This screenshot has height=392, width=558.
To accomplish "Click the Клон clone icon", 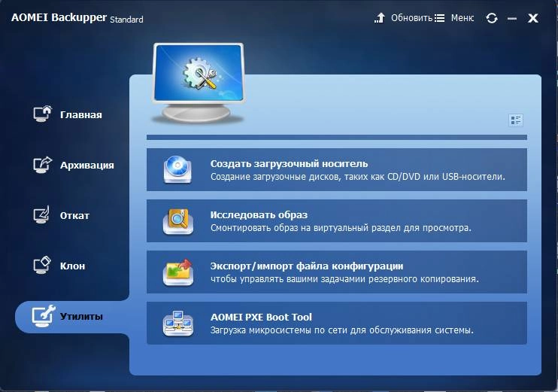I will point(42,266).
